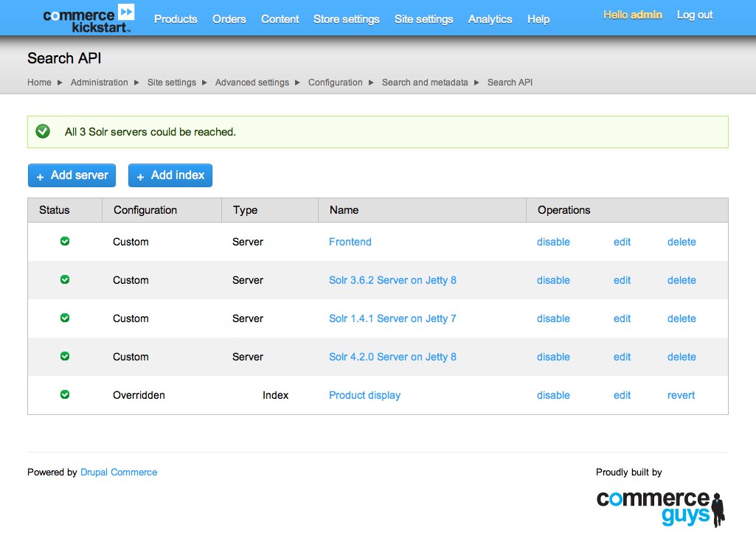Image resolution: width=756 pixels, height=544 pixels.
Task: Open the Store settings menu
Action: tap(346, 19)
